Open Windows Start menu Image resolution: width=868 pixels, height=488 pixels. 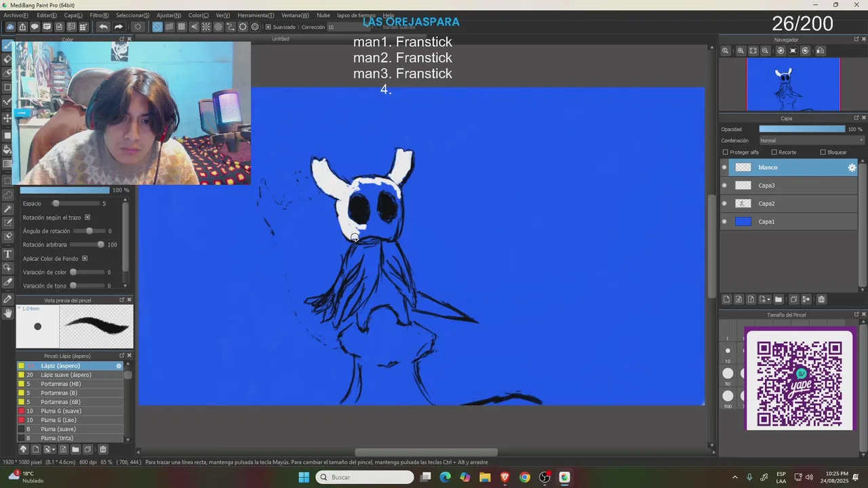click(304, 477)
